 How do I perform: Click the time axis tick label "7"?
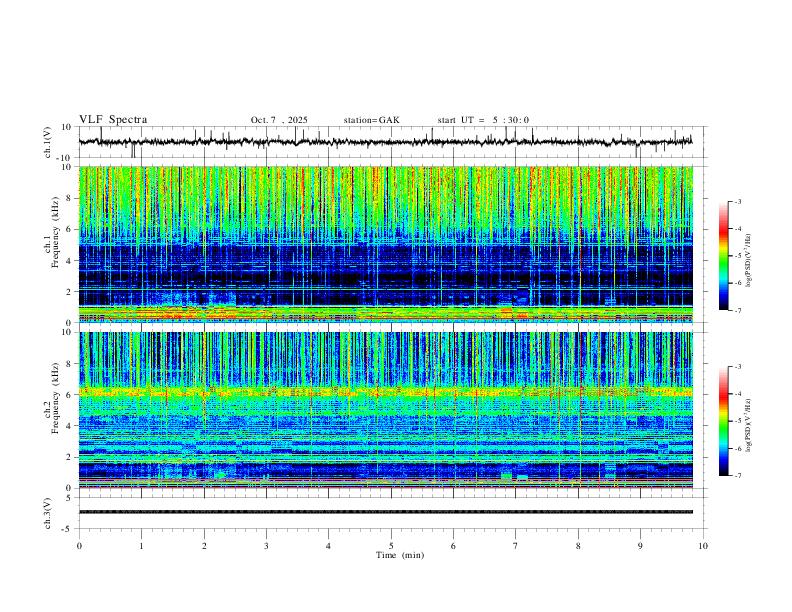(x=516, y=546)
